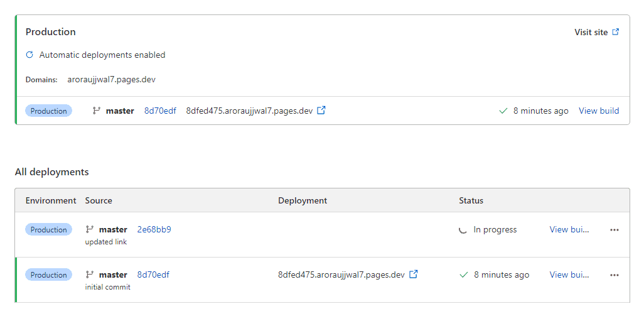Open three-dot menu for 2e68bb9 deployment
The width and height of the screenshot is (644, 326).
pos(614,230)
